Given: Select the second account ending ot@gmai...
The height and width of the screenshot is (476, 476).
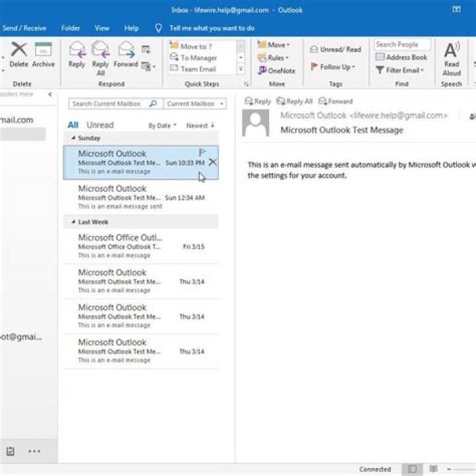Looking at the screenshot, I should [x=21, y=337].
